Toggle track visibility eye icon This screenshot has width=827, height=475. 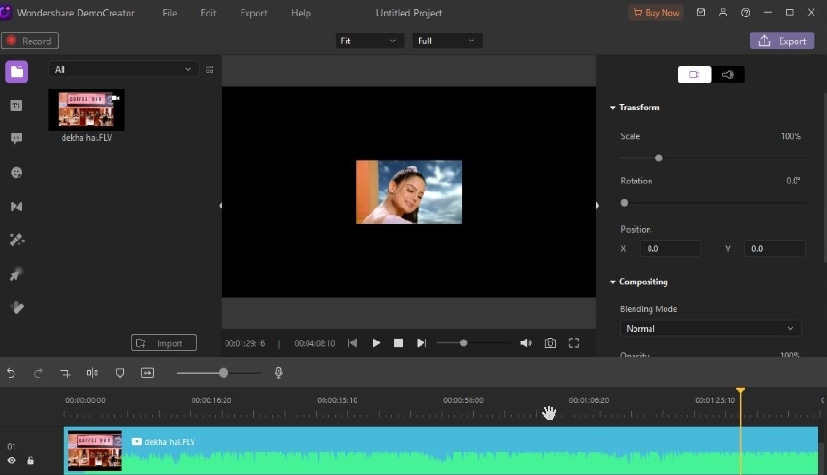[12, 460]
